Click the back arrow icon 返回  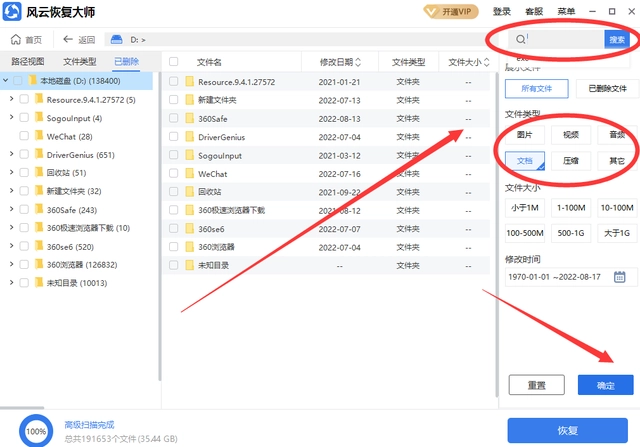68,39
